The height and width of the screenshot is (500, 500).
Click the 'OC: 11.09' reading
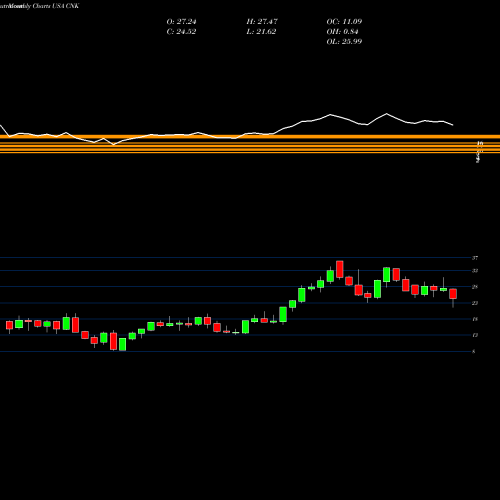[x=344, y=21]
